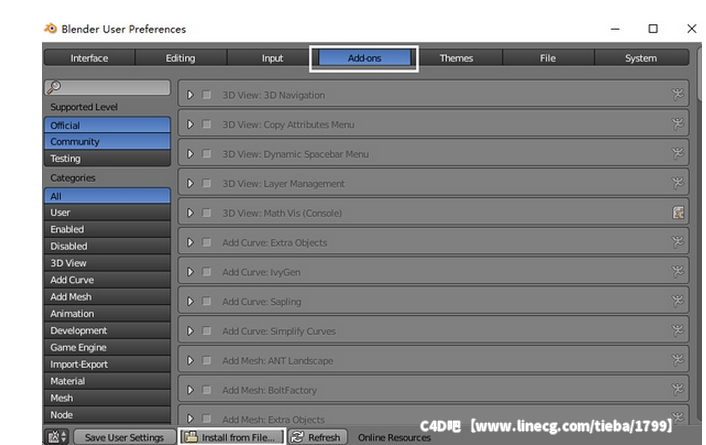Click the support icon for Sapling
Viewport: 706px width, 445px height.
pos(677,301)
